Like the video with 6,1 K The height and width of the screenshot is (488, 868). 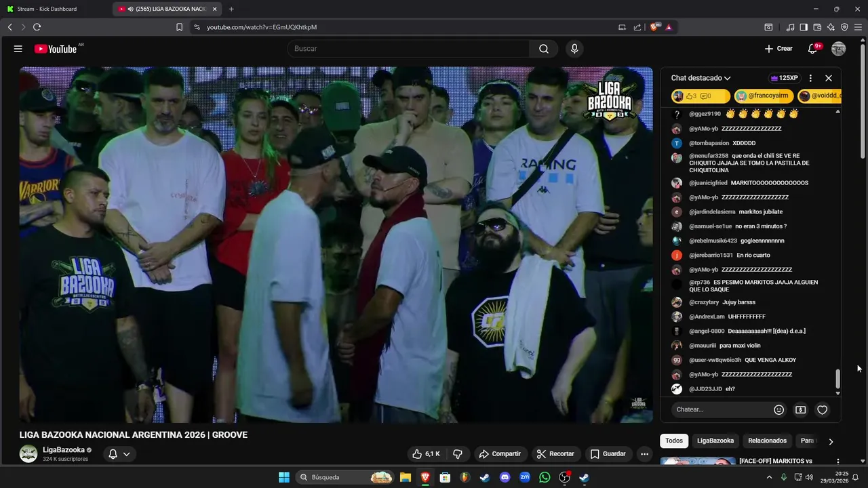[427, 454]
